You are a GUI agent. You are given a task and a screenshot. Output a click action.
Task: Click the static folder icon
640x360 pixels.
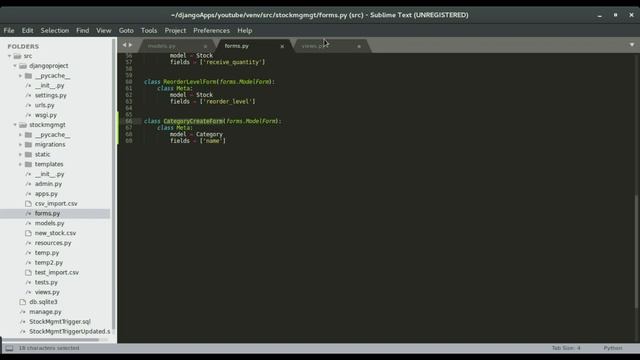(28, 154)
